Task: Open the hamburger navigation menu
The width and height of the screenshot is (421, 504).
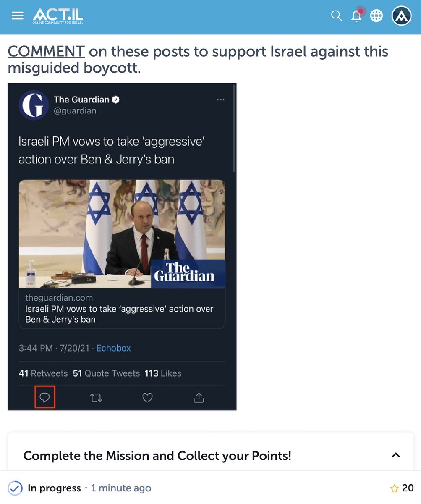Action: tap(18, 16)
